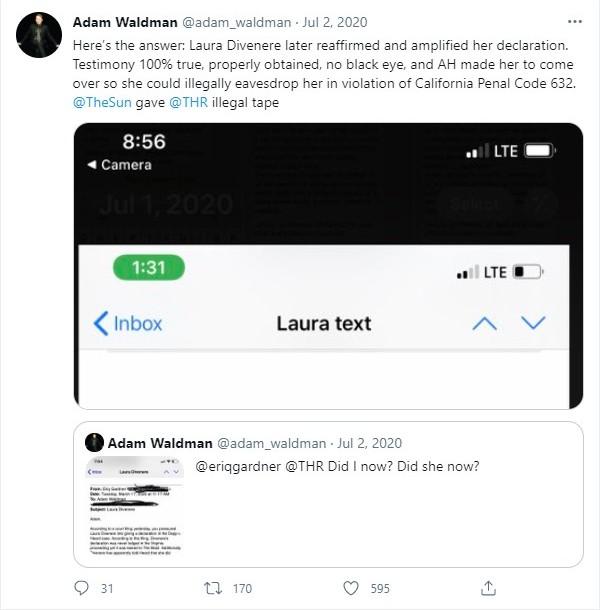Open the tweet's three-dot more options menu
Viewport: 600px width, 610px height.
575,22
